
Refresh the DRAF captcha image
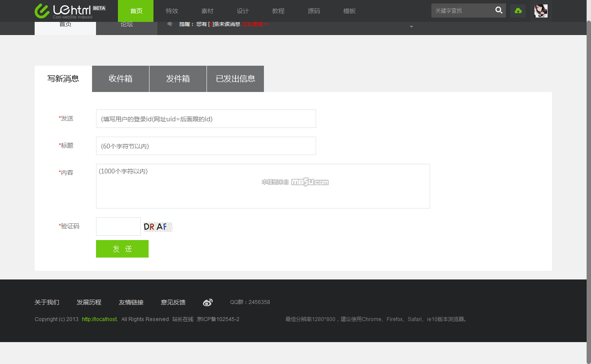(x=158, y=226)
